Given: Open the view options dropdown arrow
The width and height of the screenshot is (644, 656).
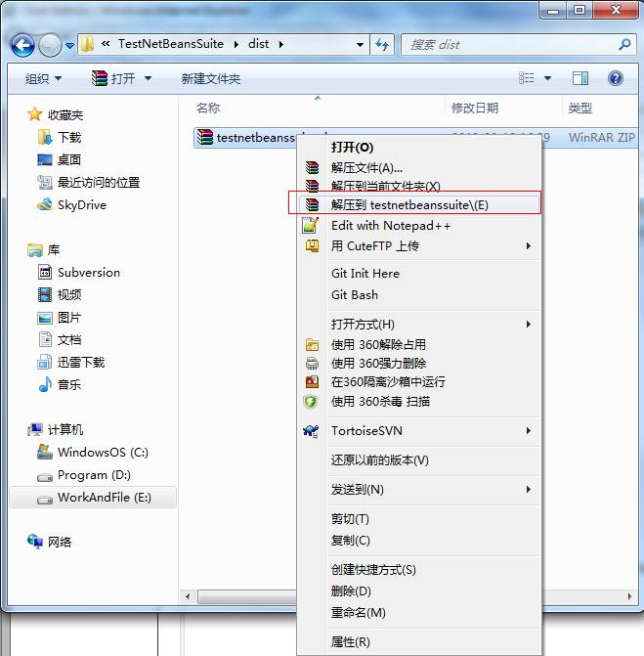Looking at the screenshot, I should 547,78.
